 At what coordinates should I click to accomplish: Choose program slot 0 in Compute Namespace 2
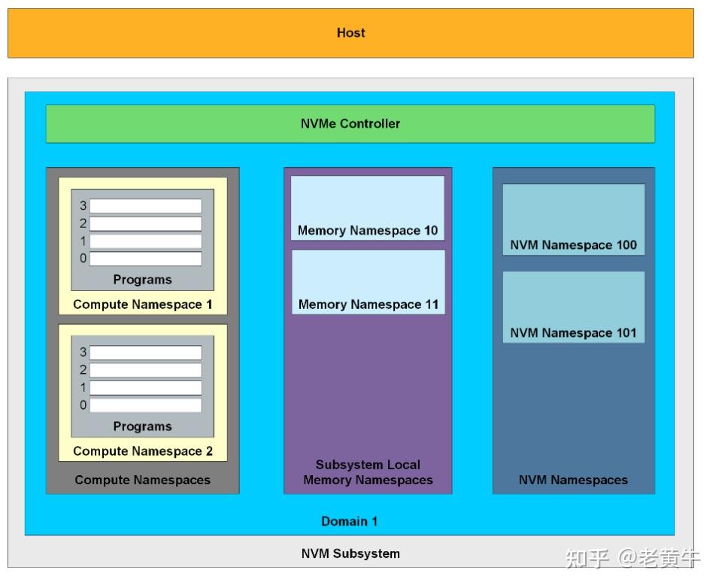click(x=146, y=405)
